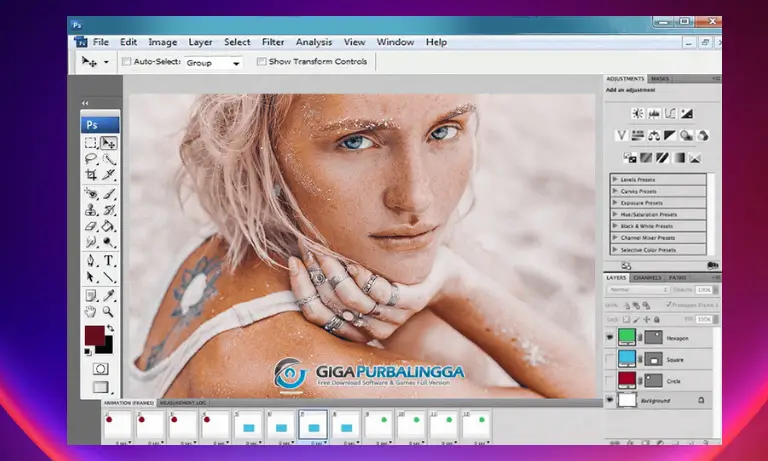Open the layer blend mode dropdown
The image size is (768, 461).
click(x=638, y=290)
